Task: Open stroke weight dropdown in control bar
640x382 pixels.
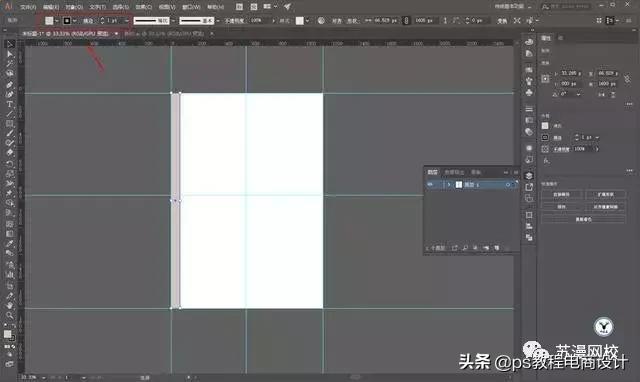Action: pos(127,21)
